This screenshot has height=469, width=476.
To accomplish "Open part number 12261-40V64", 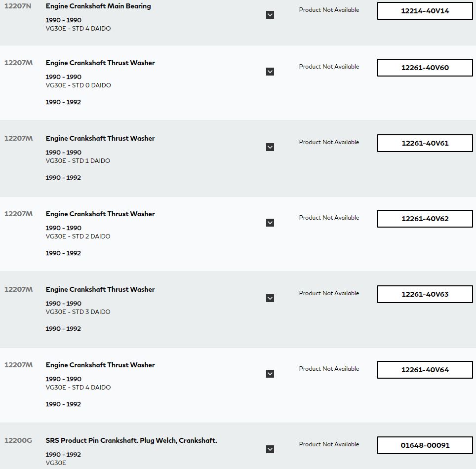I will click(425, 370).
